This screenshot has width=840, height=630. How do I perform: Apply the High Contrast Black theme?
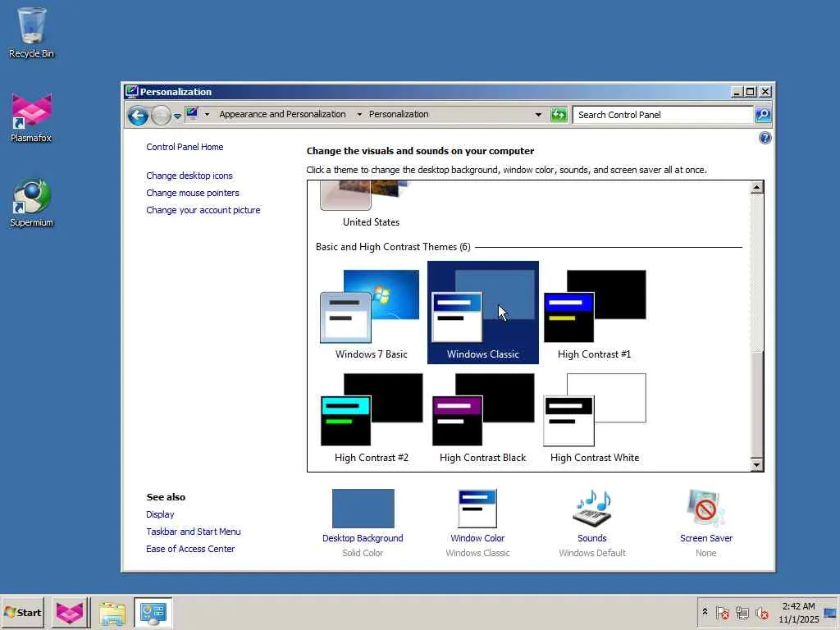[482, 417]
